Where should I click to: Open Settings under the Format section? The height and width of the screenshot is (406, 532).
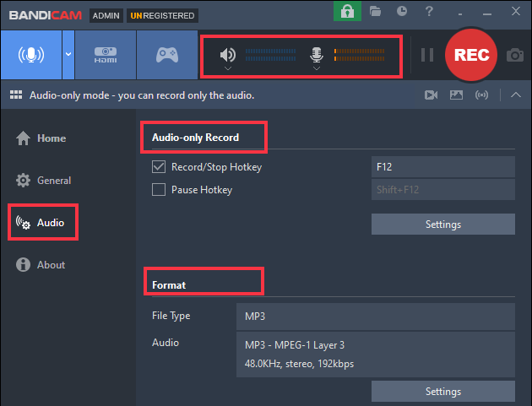tap(442, 392)
